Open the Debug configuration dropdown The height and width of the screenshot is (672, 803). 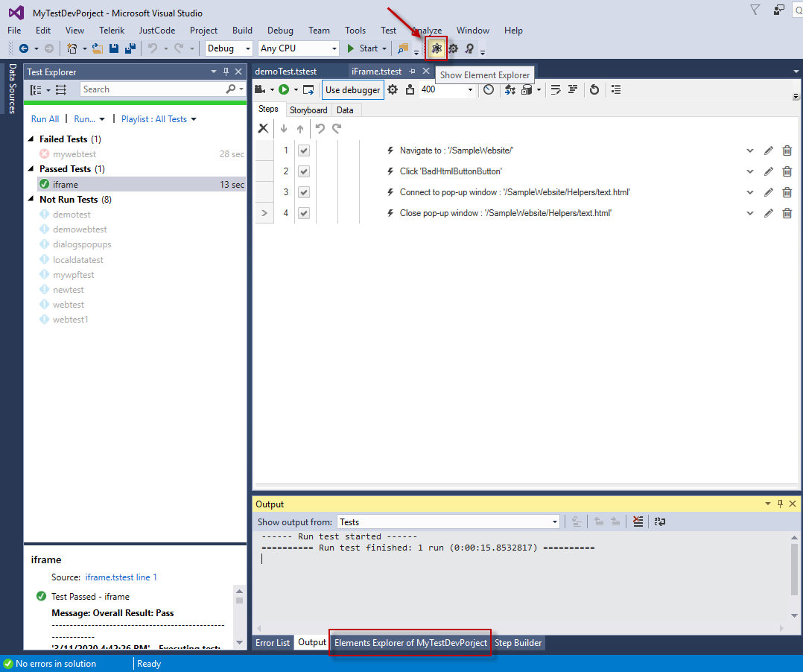tap(248, 48)
